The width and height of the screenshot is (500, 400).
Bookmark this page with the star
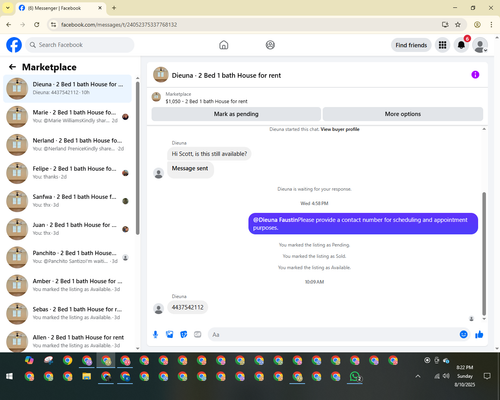click(458, 24)
